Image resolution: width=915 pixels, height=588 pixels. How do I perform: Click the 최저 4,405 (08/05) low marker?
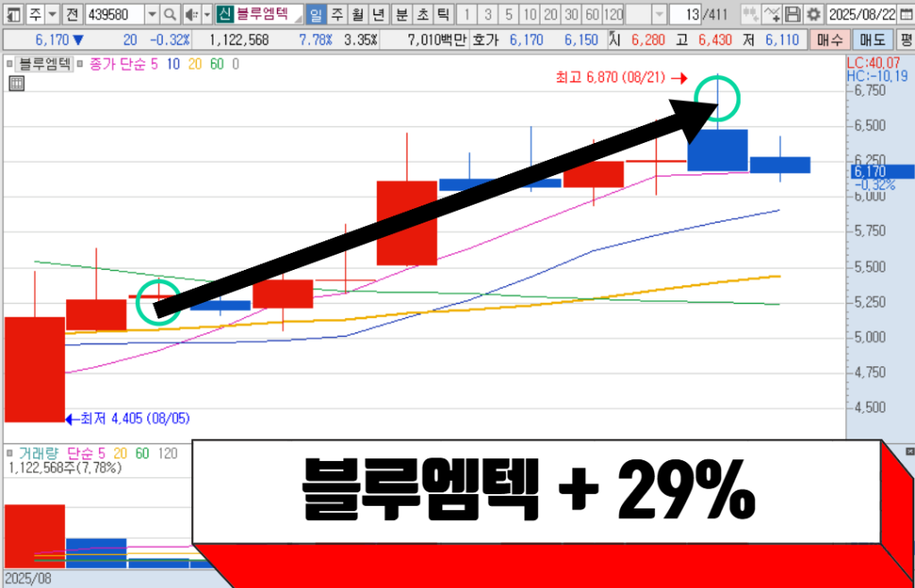point(135,418)
